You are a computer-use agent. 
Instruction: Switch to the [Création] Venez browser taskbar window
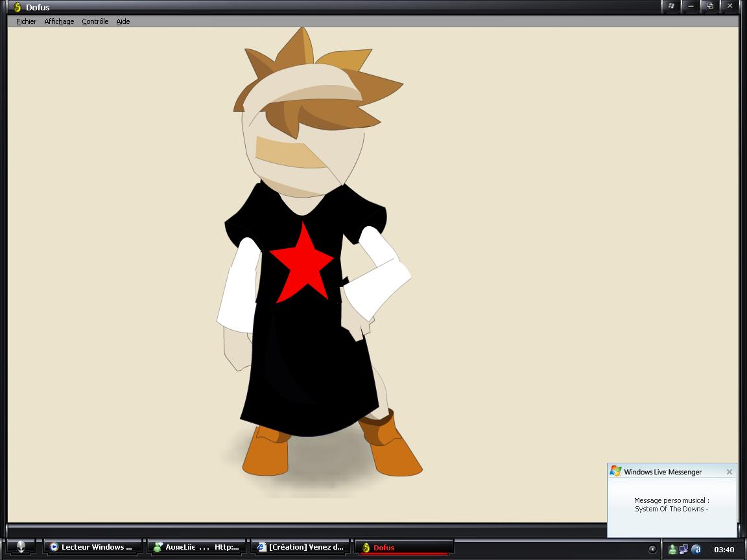(300, 547)
